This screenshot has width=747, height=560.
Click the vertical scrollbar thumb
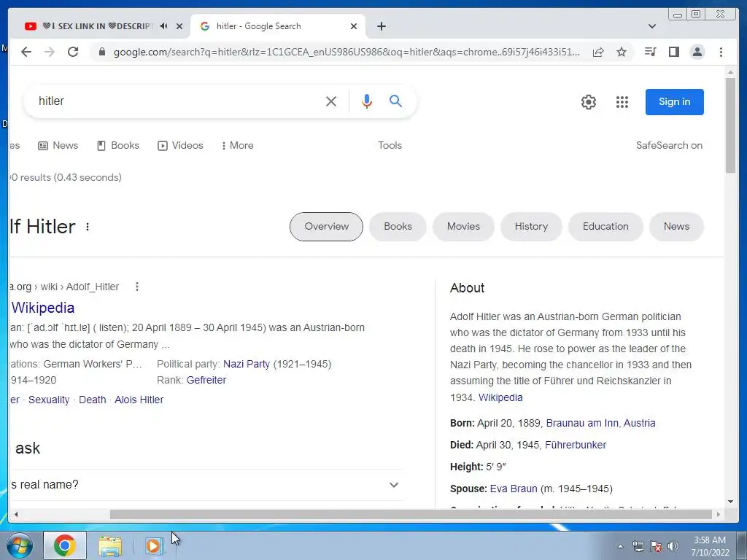[x=730, y=125]
